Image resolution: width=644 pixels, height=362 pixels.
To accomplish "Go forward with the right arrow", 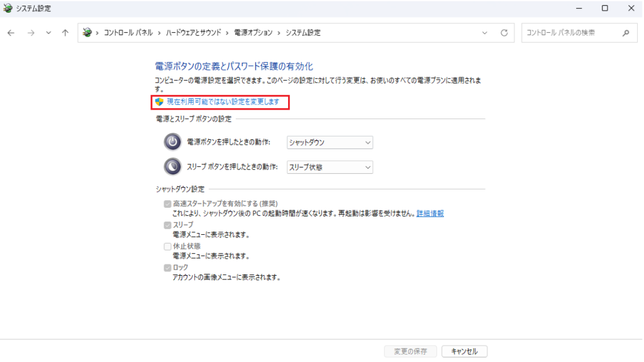I will [x=31, y=33].
